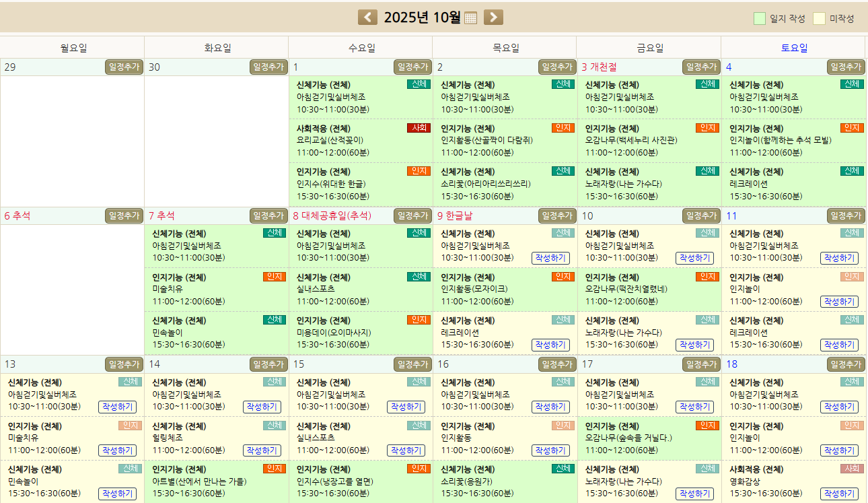Click 작성하기 for October 9 아침걷기및실버체조
Screen dimensions: 868x503
coord(550,258)
